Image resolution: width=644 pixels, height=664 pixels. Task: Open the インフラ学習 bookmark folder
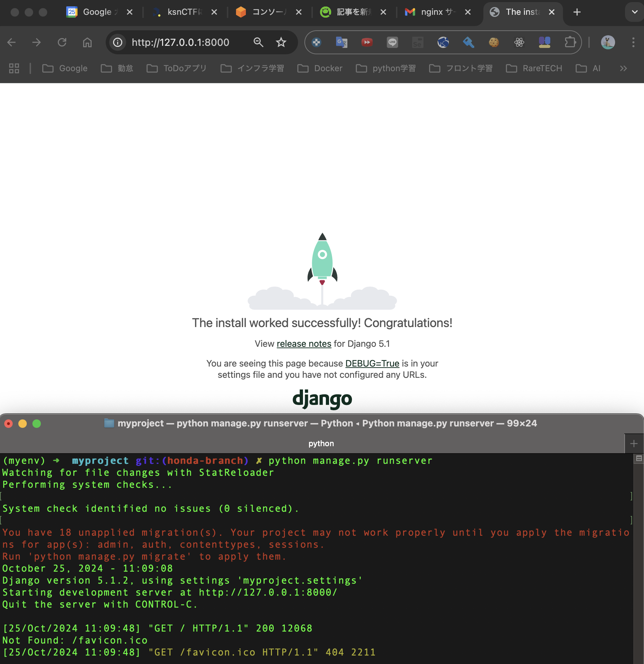[x=252, y=68]
